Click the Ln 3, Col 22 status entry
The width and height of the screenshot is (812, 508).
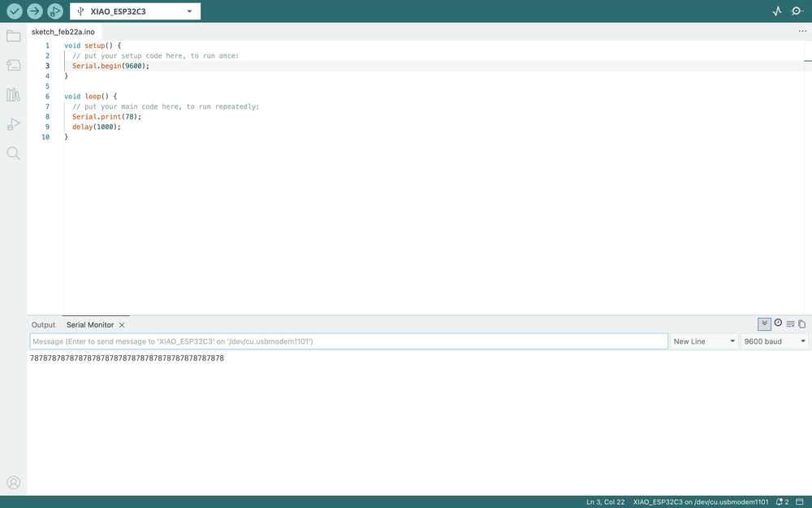coord(606,501)
